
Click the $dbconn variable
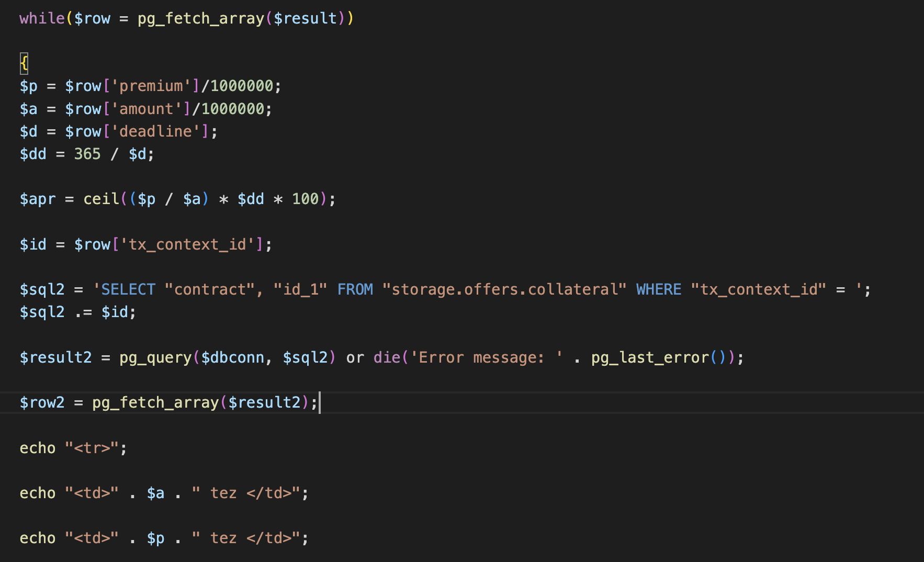233,357
